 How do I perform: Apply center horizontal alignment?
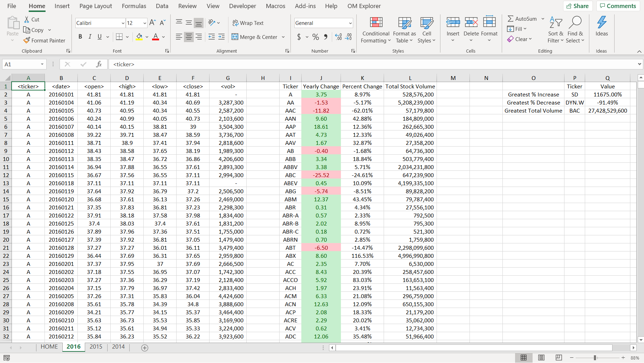click(189, 37)
